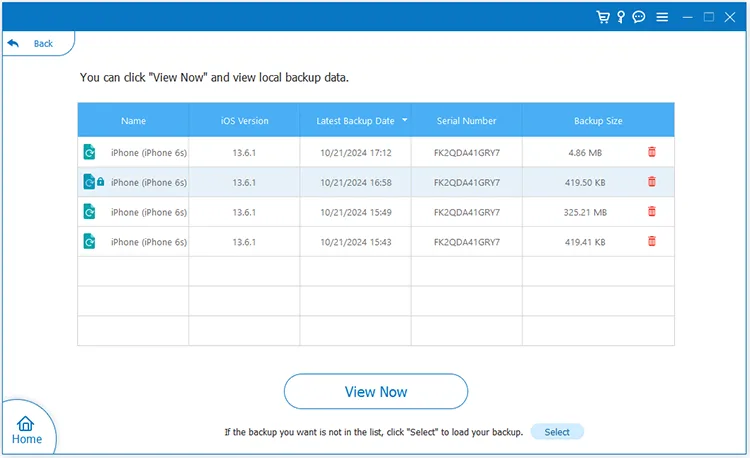Open the hamburger menu

[x=662, y=17]
